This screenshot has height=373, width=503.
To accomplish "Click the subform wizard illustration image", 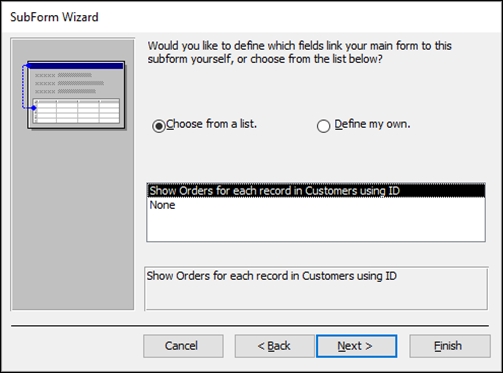I will pyautogui.click(x=74, y=95).
